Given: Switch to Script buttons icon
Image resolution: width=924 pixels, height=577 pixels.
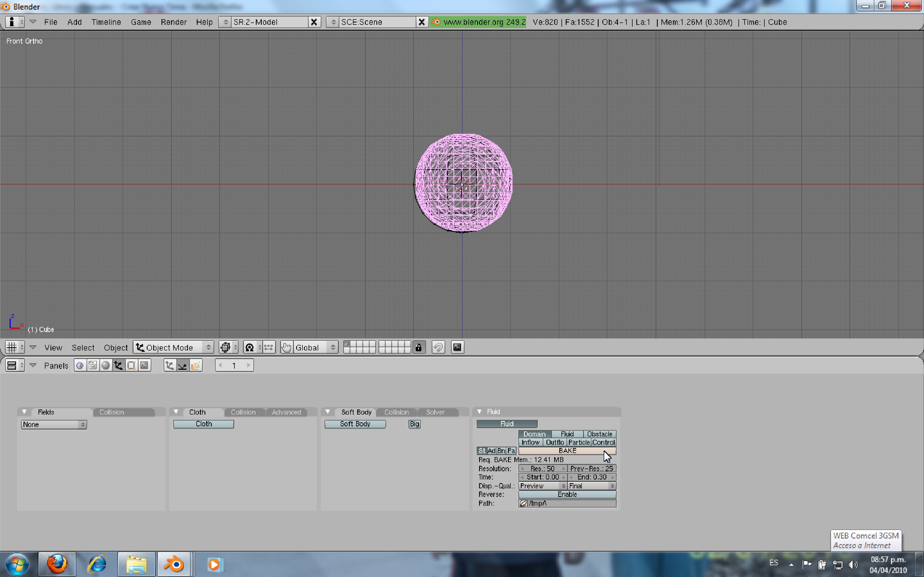Looking at the screenshot, I should (93, 366).
